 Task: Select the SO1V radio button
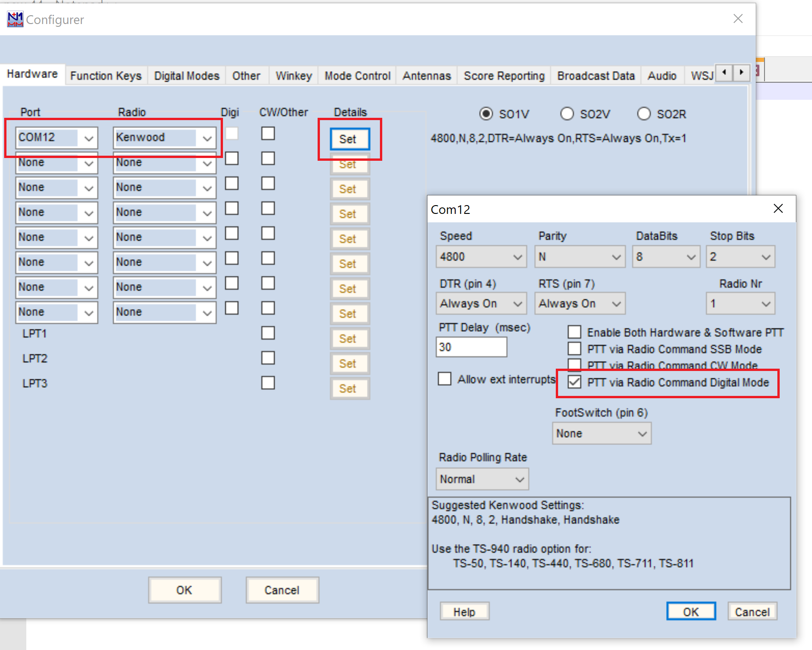coord(486,114)
